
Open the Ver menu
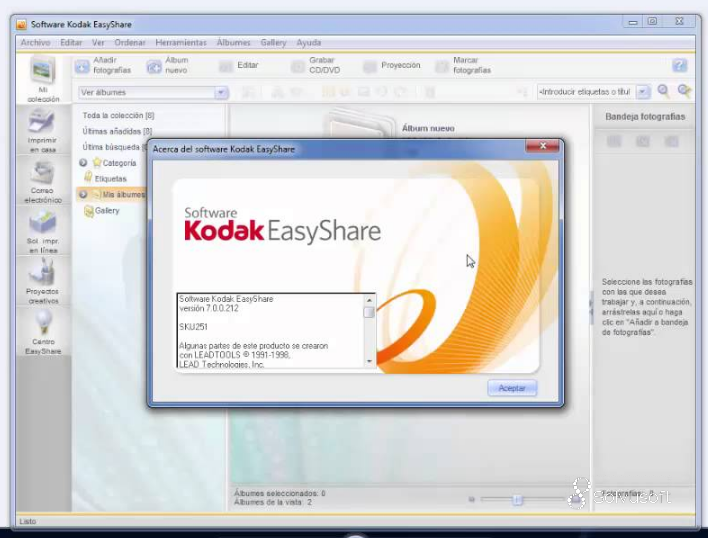click(x=98, y=42)
